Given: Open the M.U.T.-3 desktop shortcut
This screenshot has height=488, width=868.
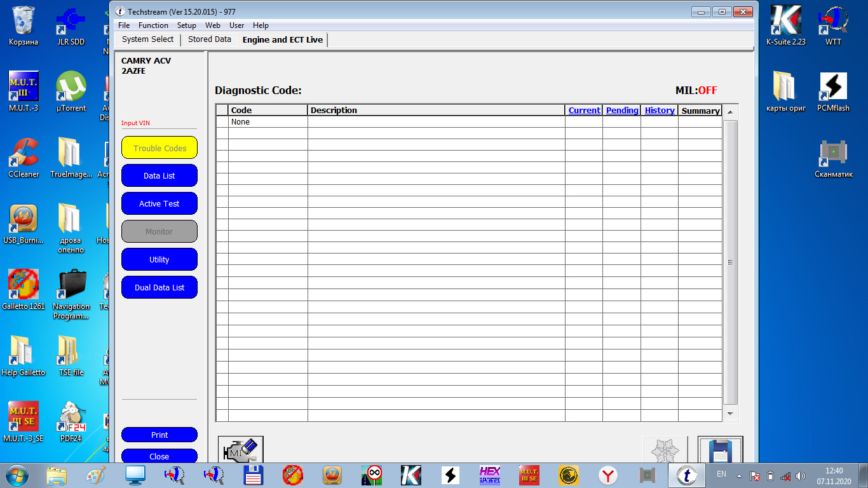Looking at the screenshot, I should pos(24,91).
